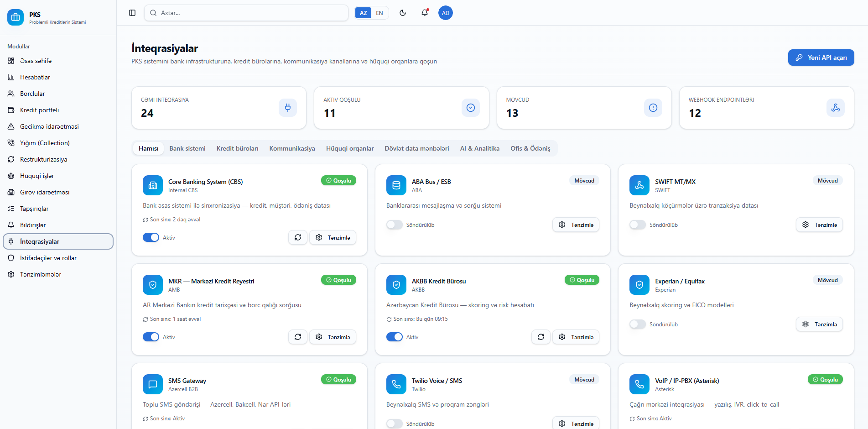Viewport: 868px width, 429px height.
Task: Click the Core Banking System building icon
Action: coord(153,185)
